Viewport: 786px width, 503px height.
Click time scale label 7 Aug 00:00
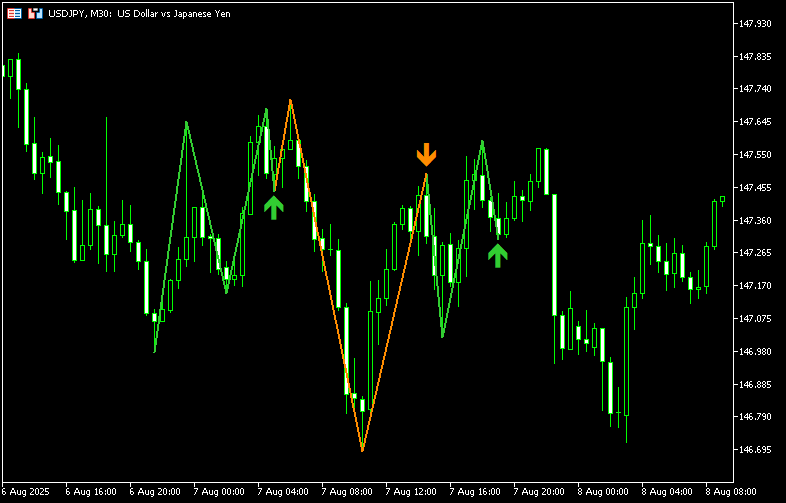tap(219, 492)
